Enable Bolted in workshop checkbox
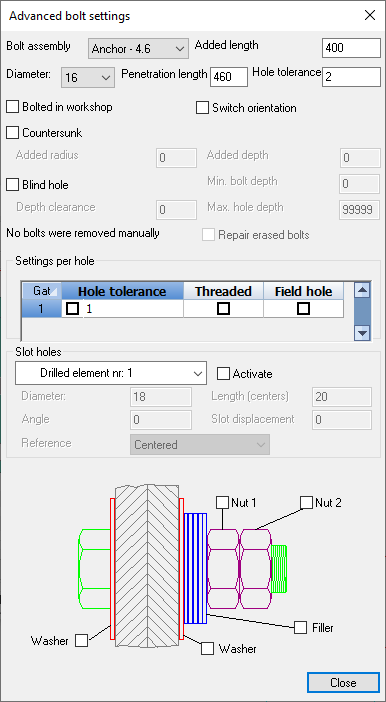 pos(13,107)
